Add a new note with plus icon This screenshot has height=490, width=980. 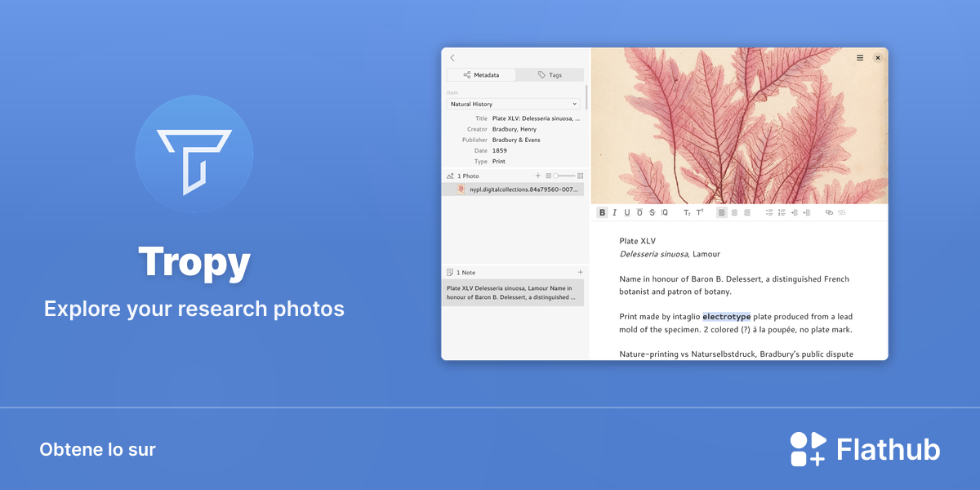coord(581,272)
